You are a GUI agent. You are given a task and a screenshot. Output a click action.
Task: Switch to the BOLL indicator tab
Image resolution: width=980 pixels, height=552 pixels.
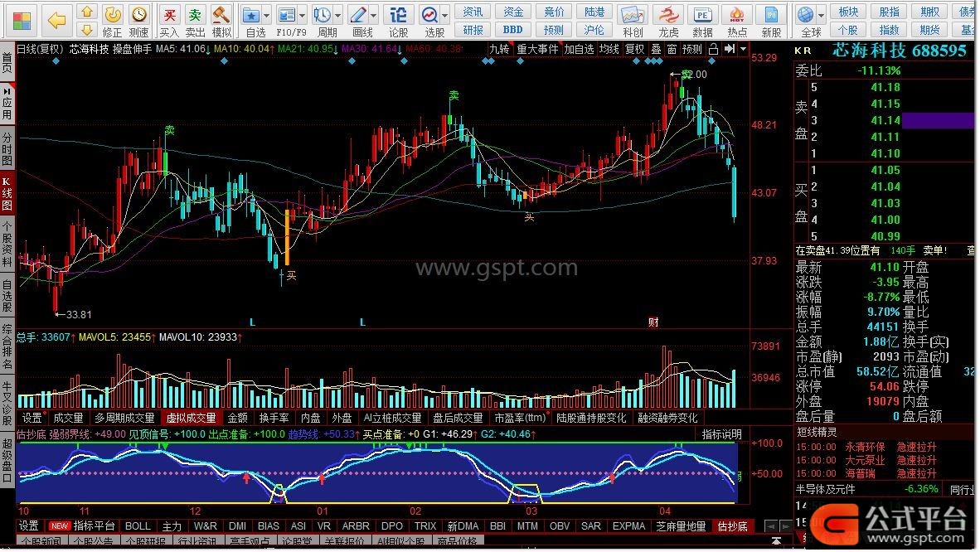click(138, 526)
